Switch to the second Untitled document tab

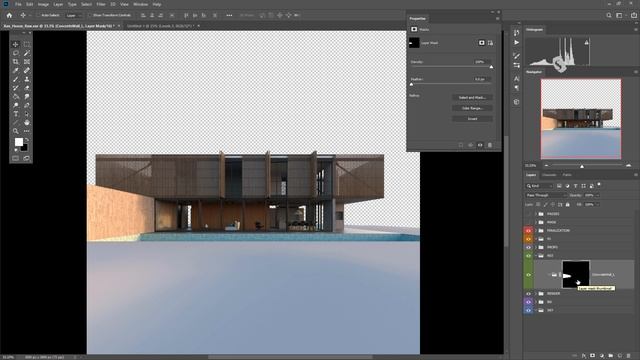(160, 26)
